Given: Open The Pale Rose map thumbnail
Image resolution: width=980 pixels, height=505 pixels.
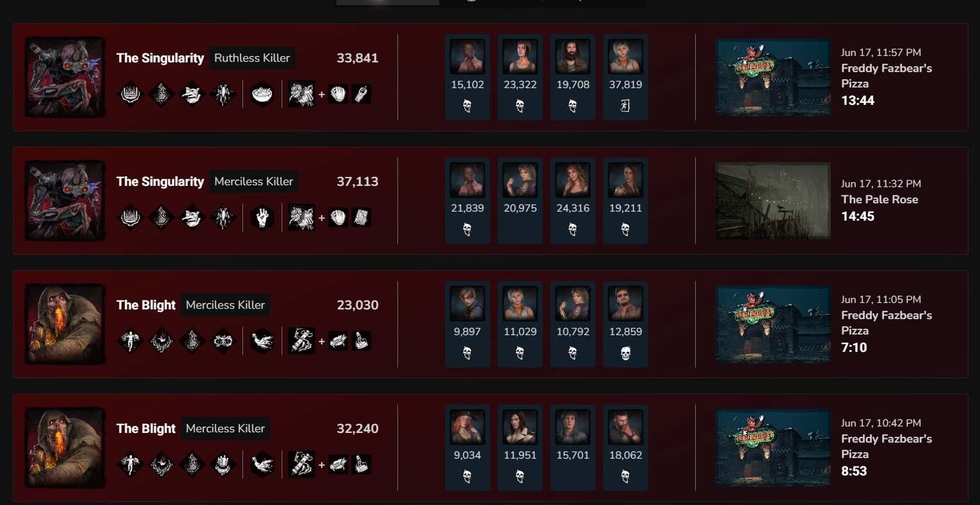Looking at the screenshot, I should pos(773,201).
